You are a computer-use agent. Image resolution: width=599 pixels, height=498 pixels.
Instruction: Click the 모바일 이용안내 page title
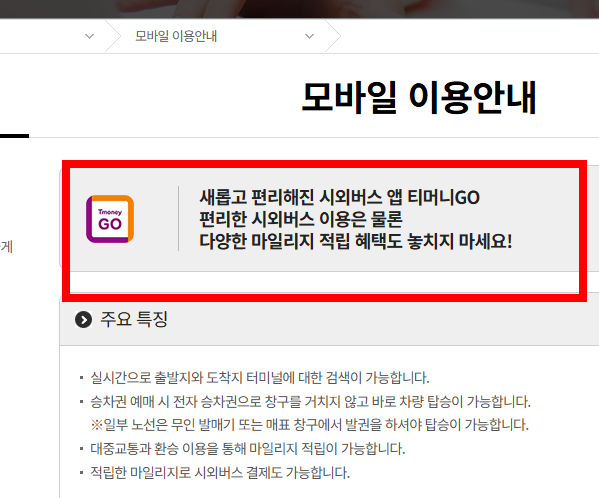(419, 98)
